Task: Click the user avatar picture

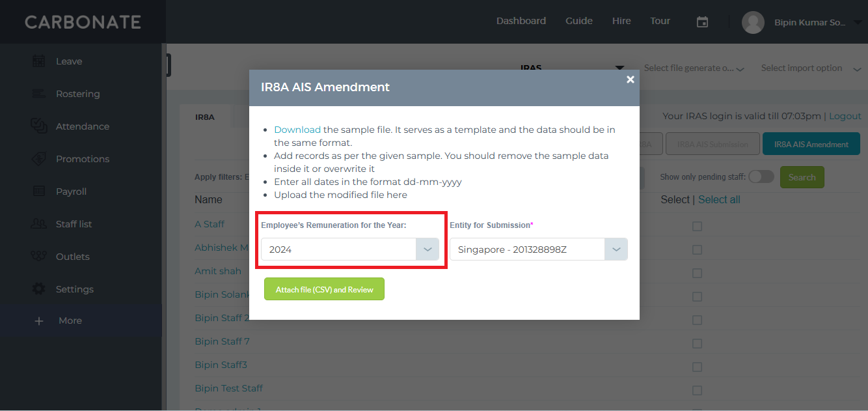Action: click(x=753, y=22)
